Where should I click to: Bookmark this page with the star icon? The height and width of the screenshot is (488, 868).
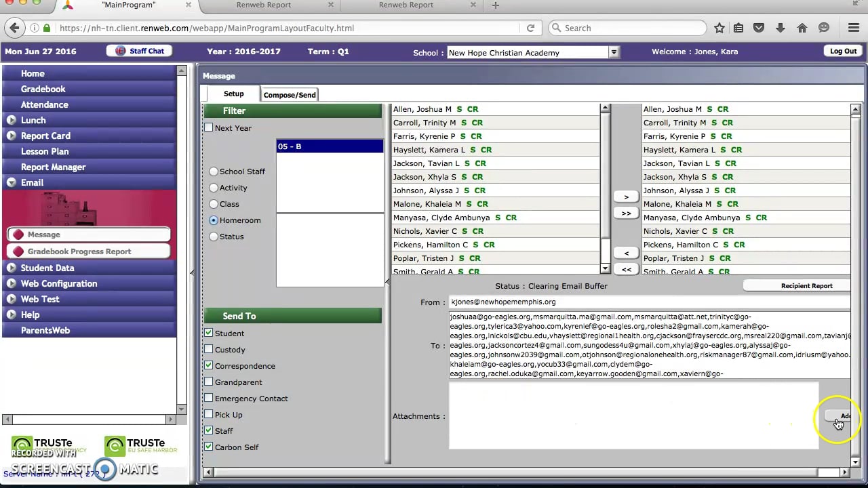point(719,28)
